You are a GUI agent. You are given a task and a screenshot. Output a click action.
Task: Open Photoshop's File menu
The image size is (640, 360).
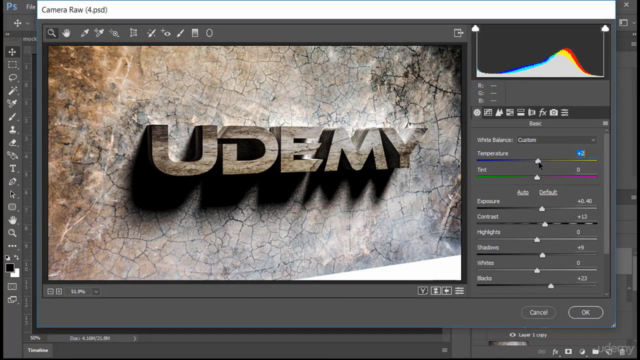pos(31,7)
